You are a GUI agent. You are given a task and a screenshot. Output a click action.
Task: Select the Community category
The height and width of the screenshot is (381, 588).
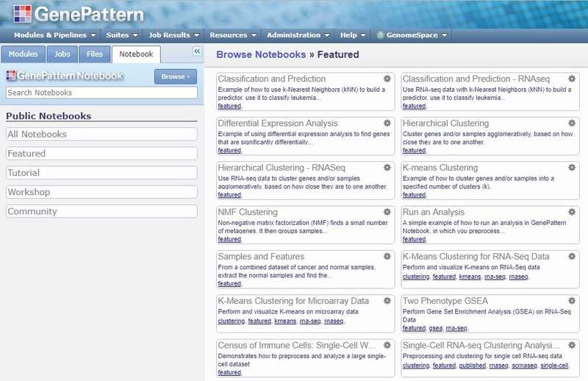point(101,211)
